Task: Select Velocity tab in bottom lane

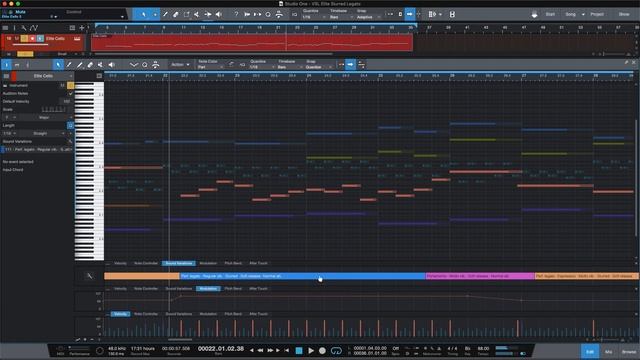Action: [x=120, y=314]
